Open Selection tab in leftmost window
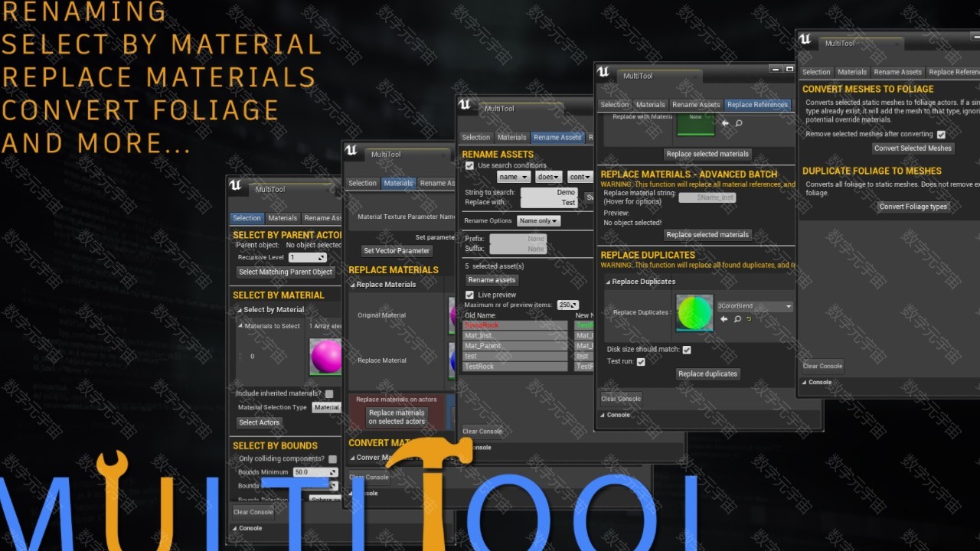Image resolution: width=980 pixels, height=551 pixels. click(x=247, y=218)
